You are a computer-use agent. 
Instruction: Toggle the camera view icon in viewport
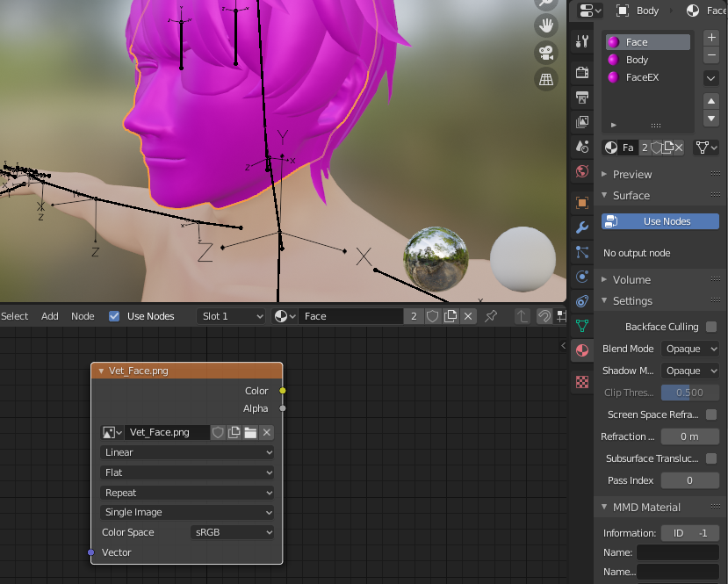pos(546,53)
